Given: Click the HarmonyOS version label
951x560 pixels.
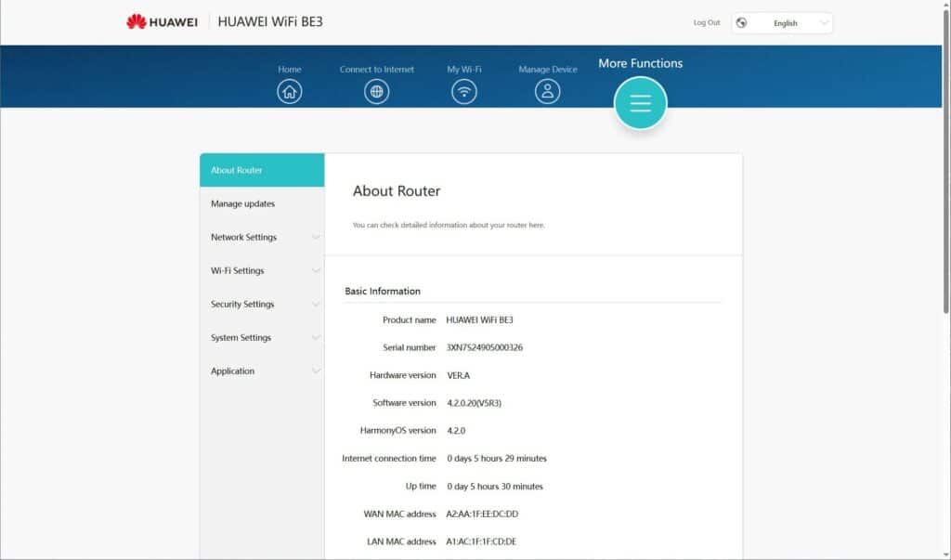Looking at the screenshot, I should [397, 431].
